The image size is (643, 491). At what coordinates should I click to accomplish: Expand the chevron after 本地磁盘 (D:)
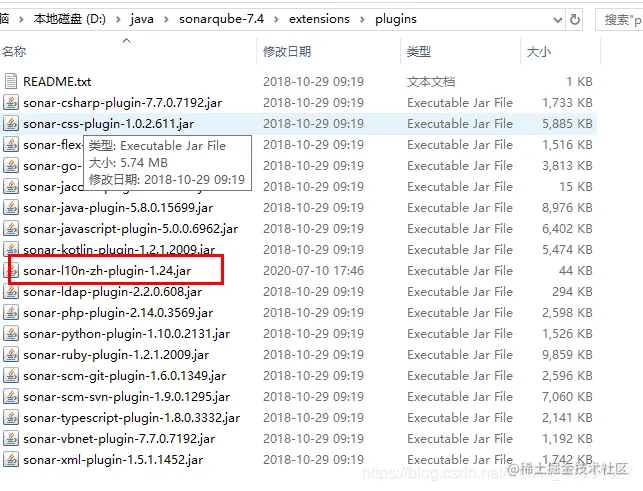point(118,19)
